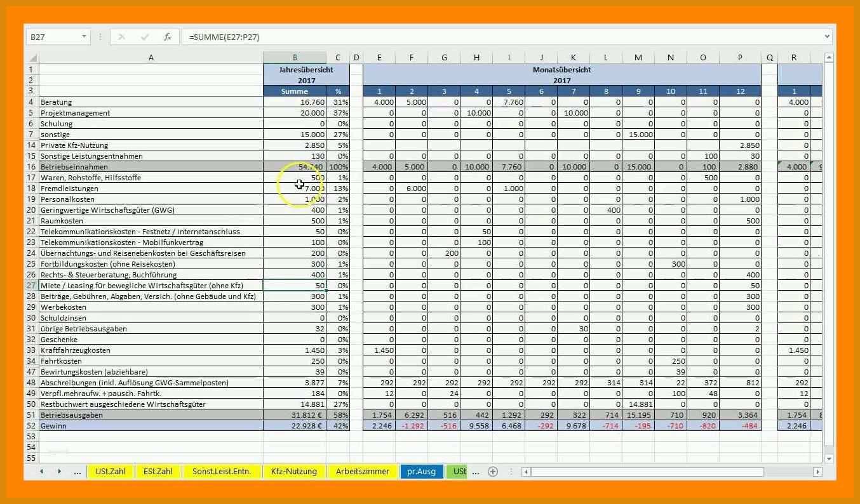Select column B header
The height and width of the screenshot is (504, 860).
(x=295, y=58)
